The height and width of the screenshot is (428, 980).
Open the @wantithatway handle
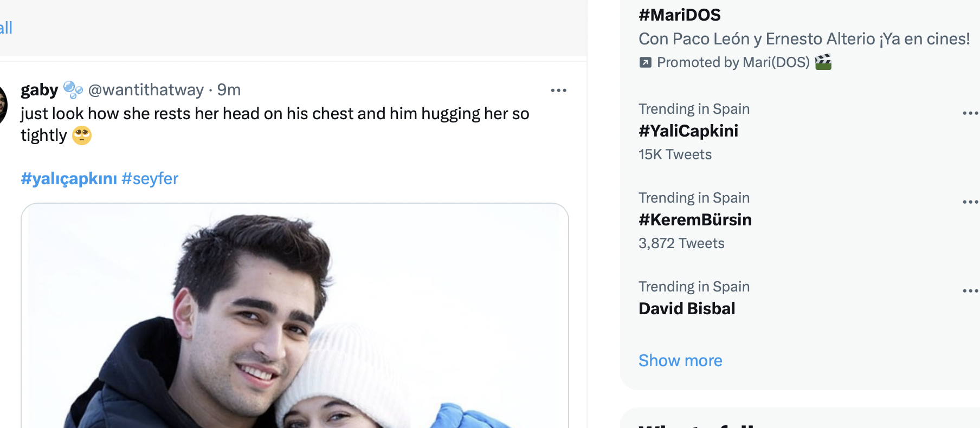click(x=146, y=89)
